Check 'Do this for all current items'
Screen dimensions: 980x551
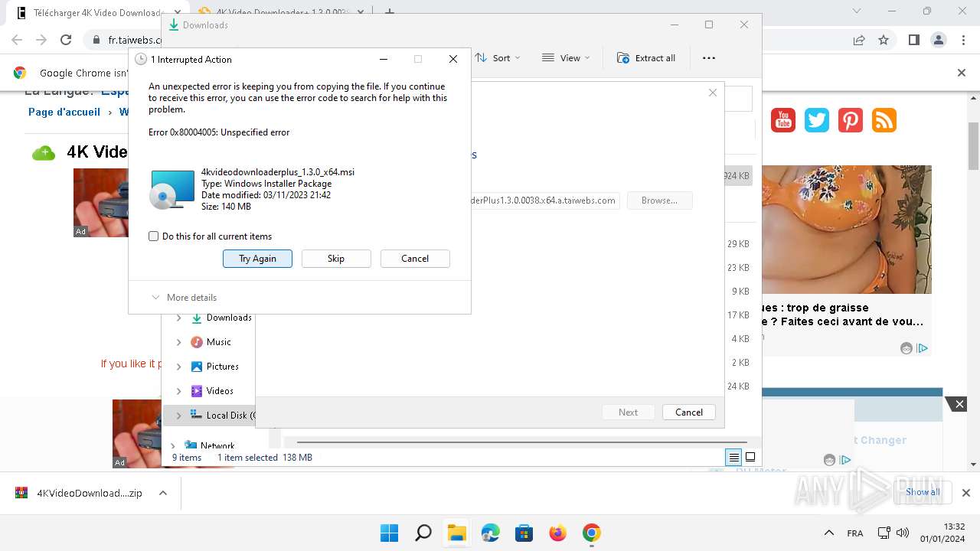[x=154, y=236]
